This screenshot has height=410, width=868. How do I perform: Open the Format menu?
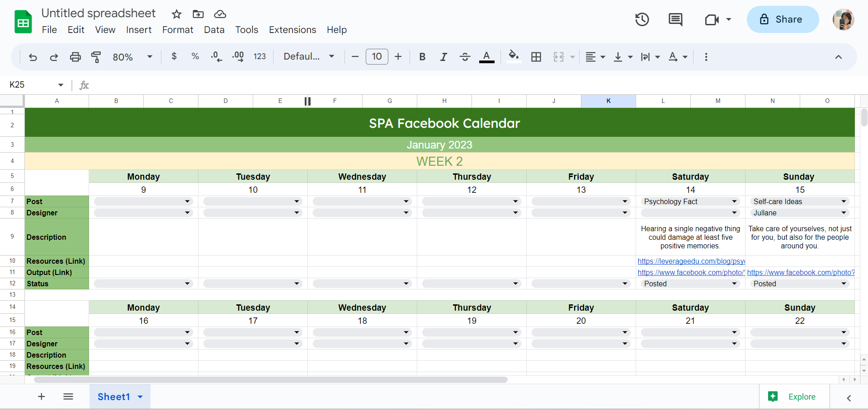pyautogui.click(x=178, y=30)
